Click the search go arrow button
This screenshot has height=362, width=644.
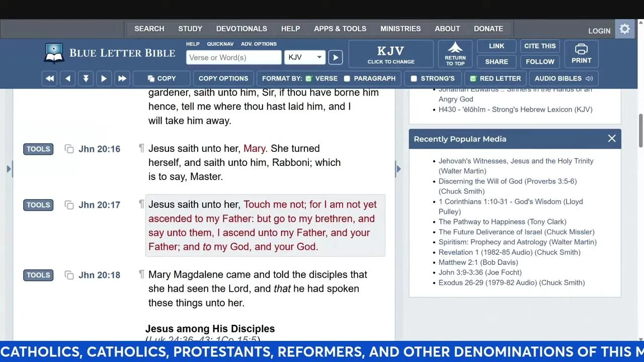[x=335, y=57]
